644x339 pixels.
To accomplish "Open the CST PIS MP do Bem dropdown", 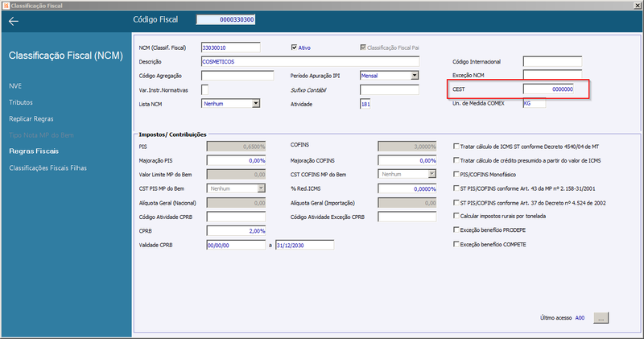I will pos(261,188).
